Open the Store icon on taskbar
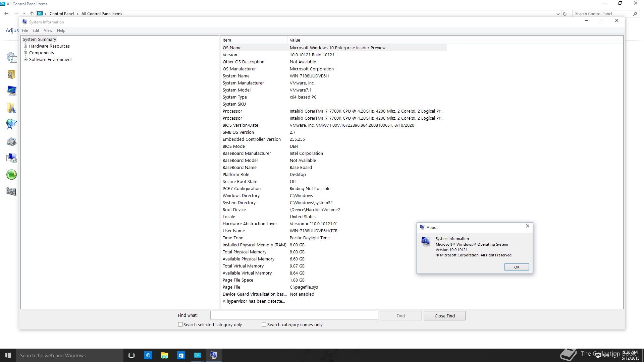Screen dimensions: 644x362 [x=181, y=355]
